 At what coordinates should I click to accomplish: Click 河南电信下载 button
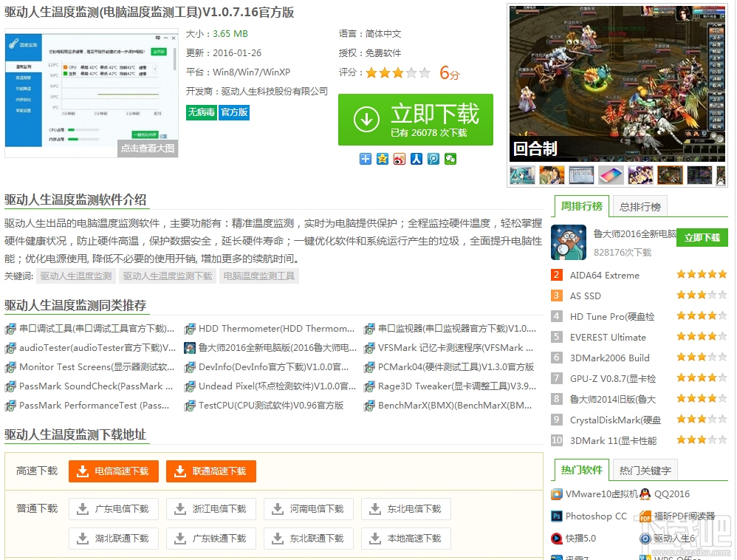tap(309, 509)
